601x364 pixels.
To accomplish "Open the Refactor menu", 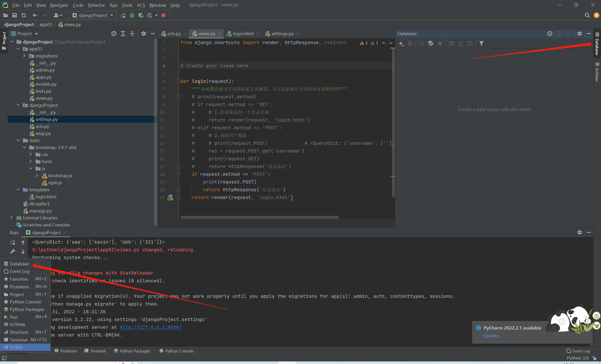I will tap(96, 5).
